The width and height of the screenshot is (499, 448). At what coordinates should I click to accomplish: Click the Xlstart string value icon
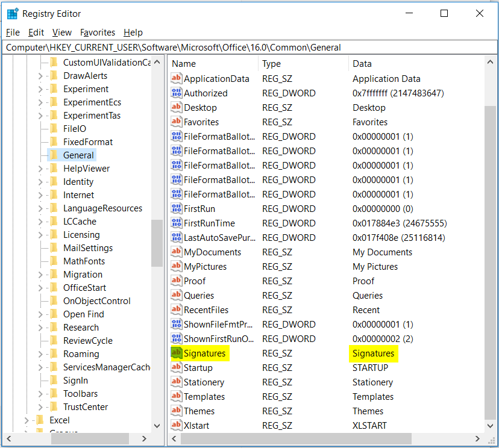(x=177, y=425)
